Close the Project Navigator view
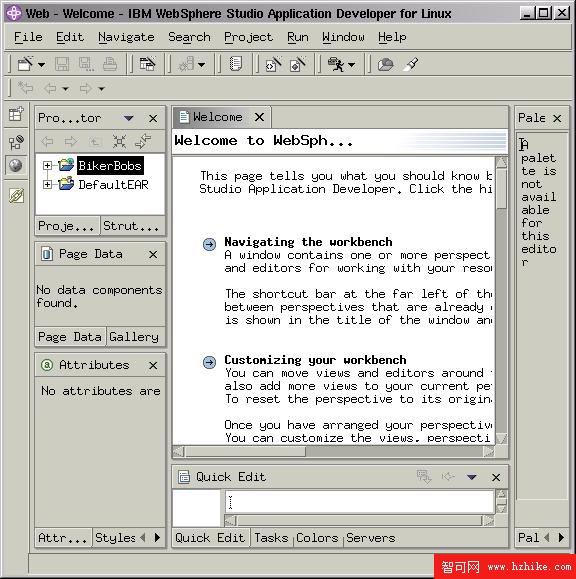The height and width of the screenshot is (579, 576). [153, 119]
